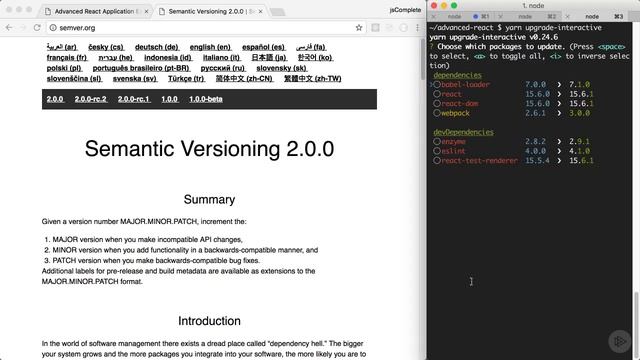Switch language to svenska (sv)

tap(135, 79)
